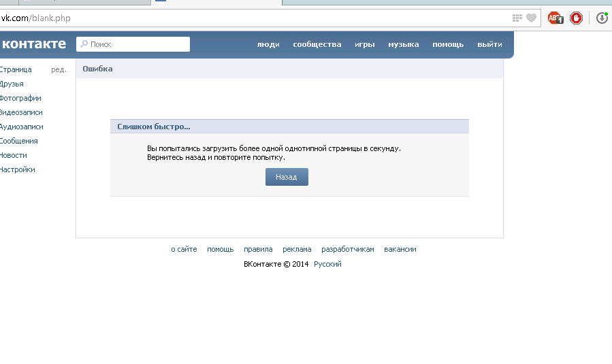Open the помощь header menu item
This screenshot has height=364, width=612.
coord(448,44)
